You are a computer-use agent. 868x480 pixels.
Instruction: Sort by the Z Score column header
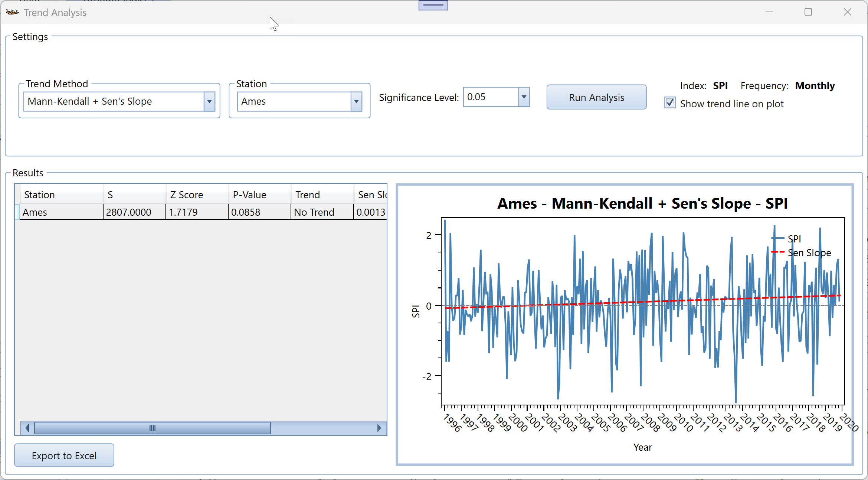point(197,195)
